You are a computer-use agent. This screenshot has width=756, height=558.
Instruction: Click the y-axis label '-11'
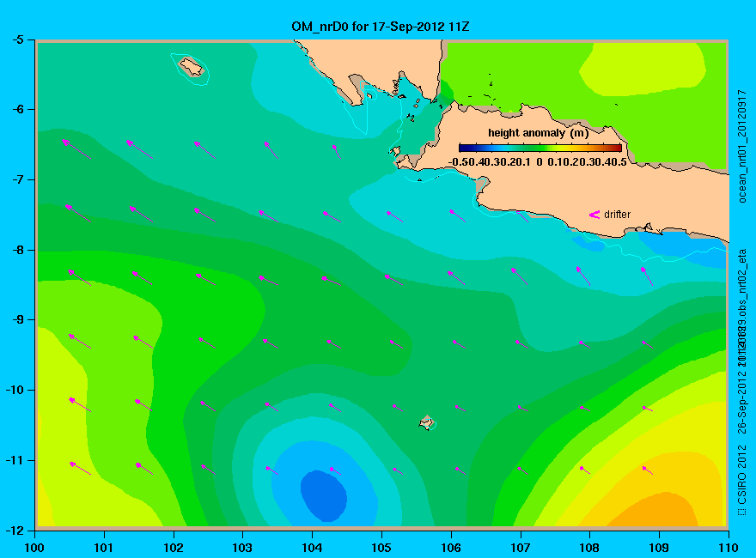pos(14,460)
